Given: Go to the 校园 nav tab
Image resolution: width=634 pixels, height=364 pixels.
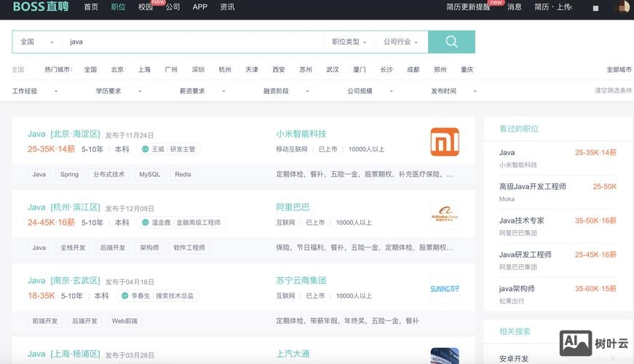Looking at the screenshot, I should click(x=146, y=7).
